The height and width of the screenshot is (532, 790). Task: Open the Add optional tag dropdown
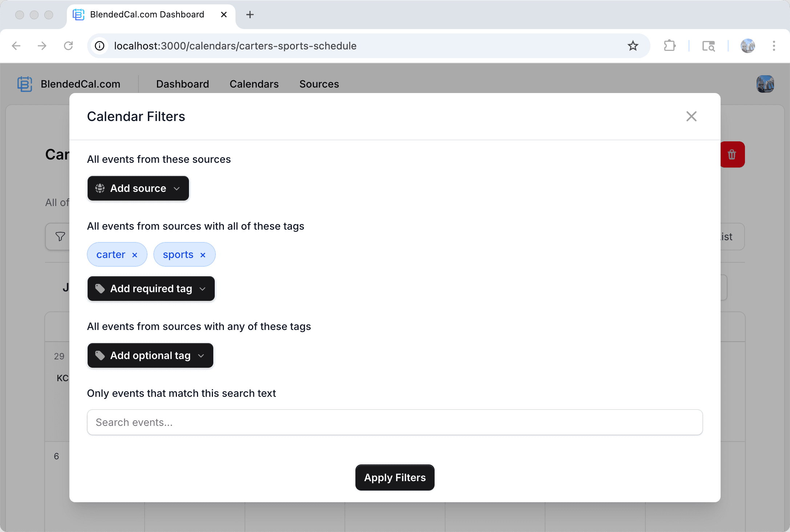[x=150, y=355]
